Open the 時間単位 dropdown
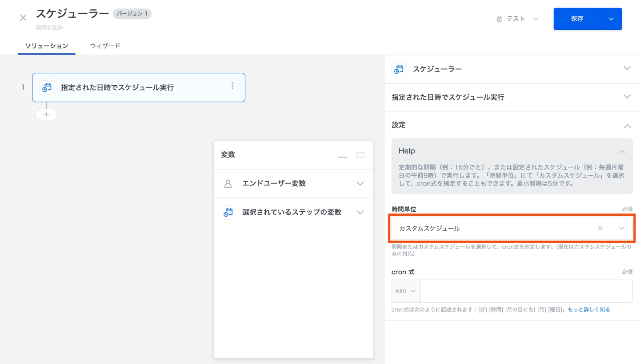Screen dimensions: 640x364 point(621,228)
